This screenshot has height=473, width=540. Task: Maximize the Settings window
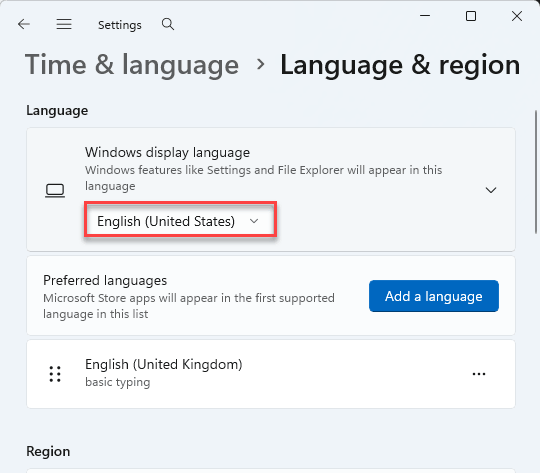(471, 16)
